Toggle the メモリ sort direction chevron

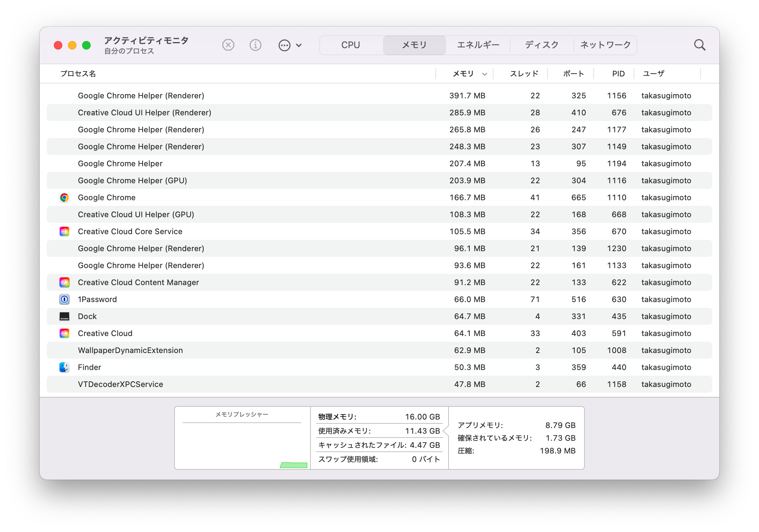[485, 74]
